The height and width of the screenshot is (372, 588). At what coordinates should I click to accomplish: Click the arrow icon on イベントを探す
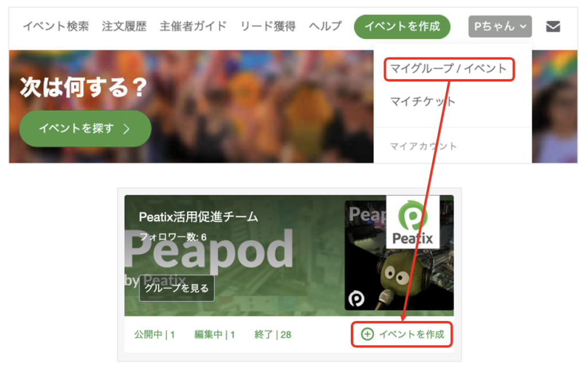126,129
